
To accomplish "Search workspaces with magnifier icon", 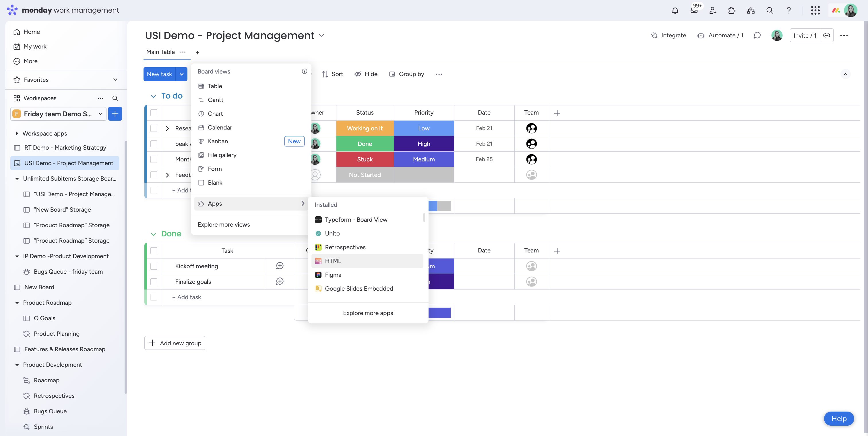I will pyautogui.click(x=115, y=98).
